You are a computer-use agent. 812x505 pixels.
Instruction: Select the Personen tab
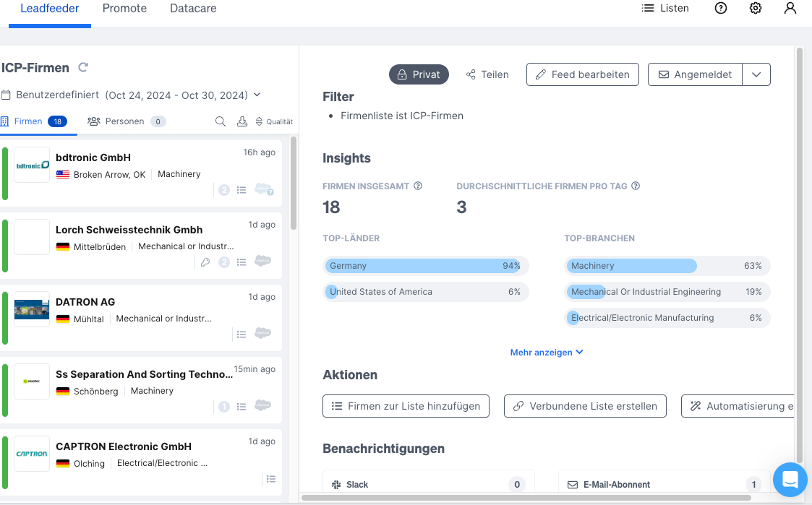[x=127, y=121]
